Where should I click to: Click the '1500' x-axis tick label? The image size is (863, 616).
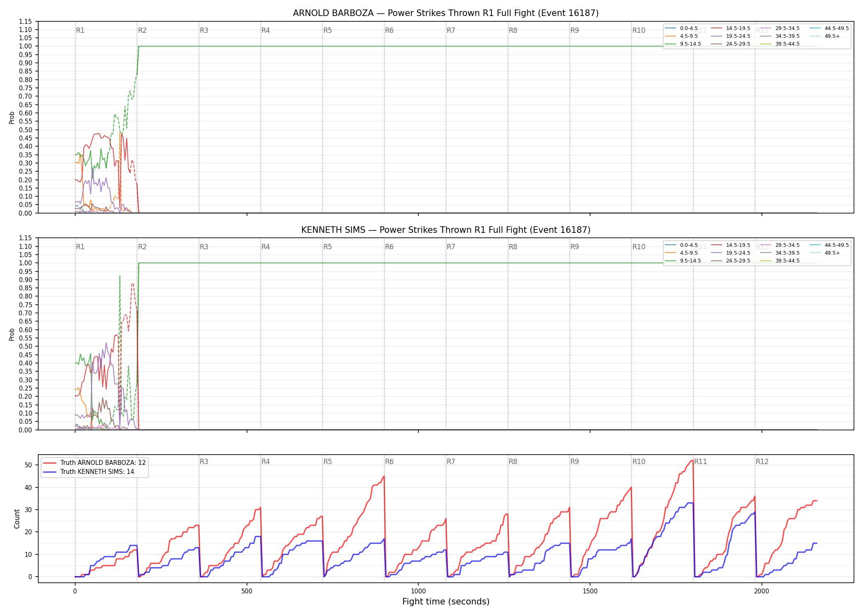[x=590, y=591]
